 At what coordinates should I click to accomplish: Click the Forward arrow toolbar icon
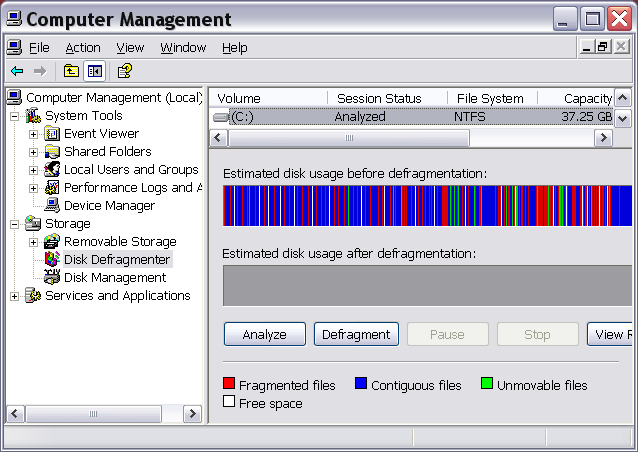tap(40, 71)
